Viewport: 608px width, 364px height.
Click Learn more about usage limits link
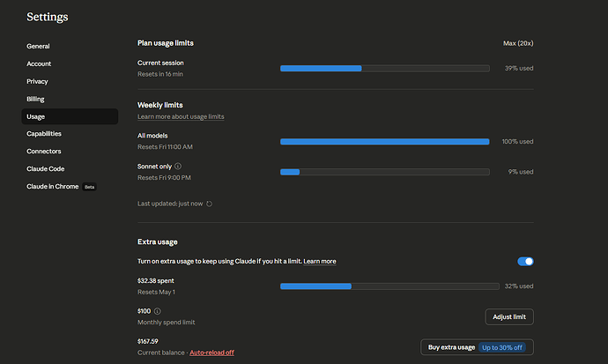click(x=181, y=116)
